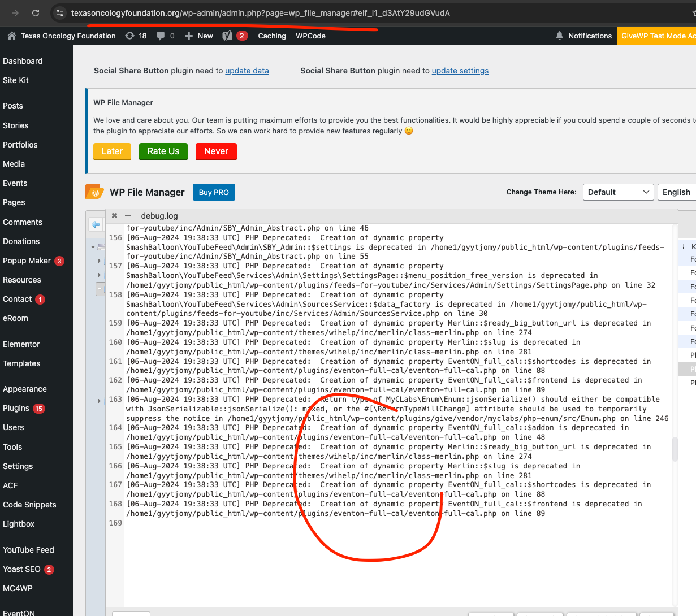Open the Yoast SEO menu item
The width and height of the screenshot is (696, 616).
click(21, 569)
